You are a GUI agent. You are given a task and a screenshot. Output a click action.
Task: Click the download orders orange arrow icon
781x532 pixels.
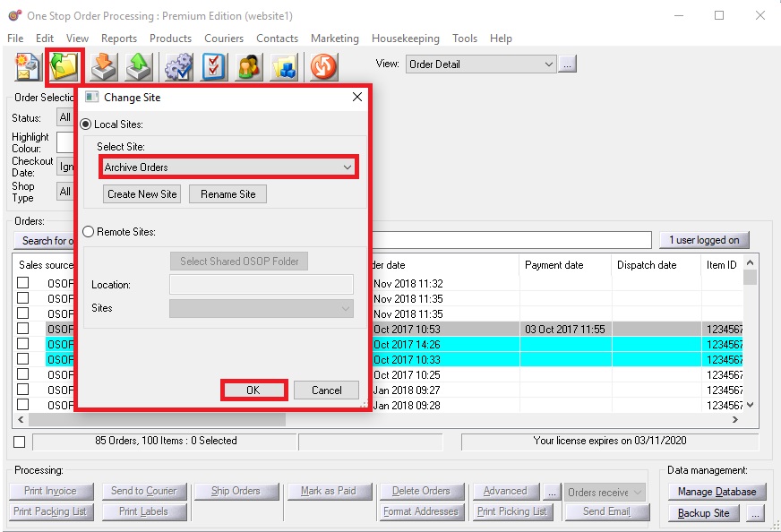click(x=104, y=66)
